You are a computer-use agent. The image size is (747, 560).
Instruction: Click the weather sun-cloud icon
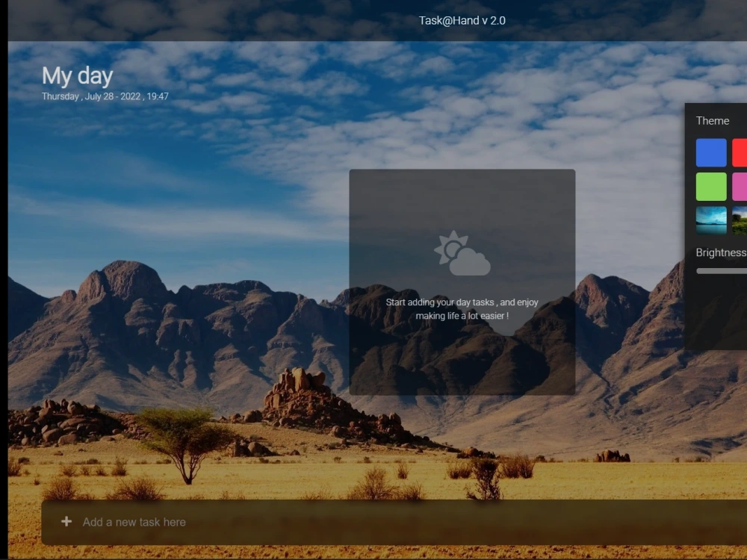(462, 253)
